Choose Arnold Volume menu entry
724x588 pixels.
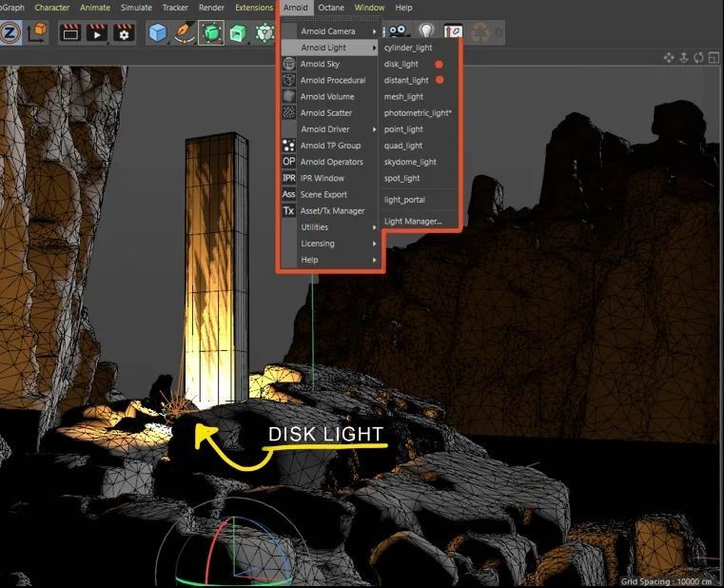(x=330, y=96)
